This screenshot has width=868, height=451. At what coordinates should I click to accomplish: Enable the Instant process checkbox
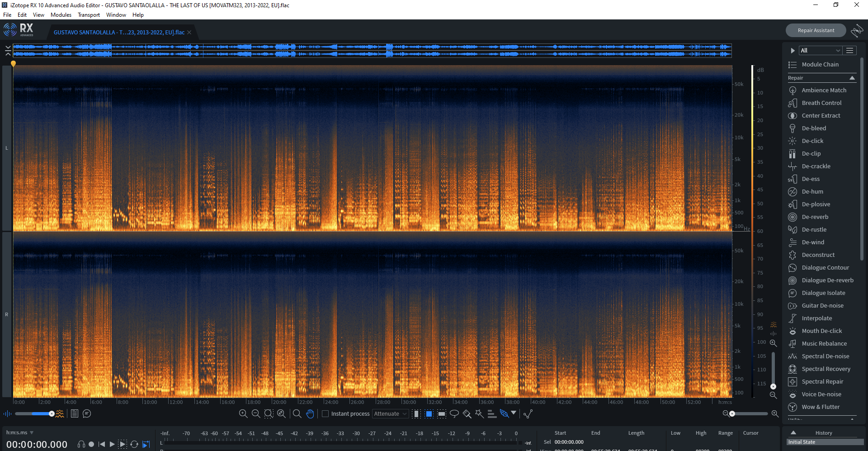pos(325,413)
